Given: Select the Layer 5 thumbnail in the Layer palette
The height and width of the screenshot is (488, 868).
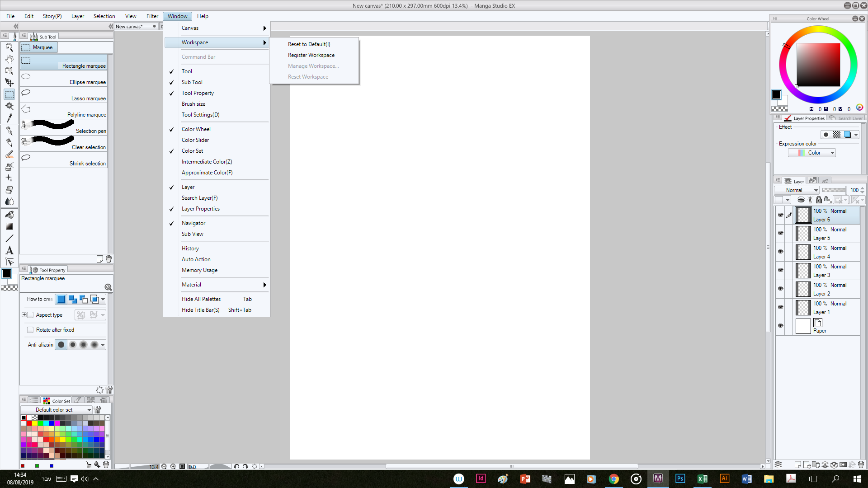Looking at the screenshot, I should coord(803,233).
